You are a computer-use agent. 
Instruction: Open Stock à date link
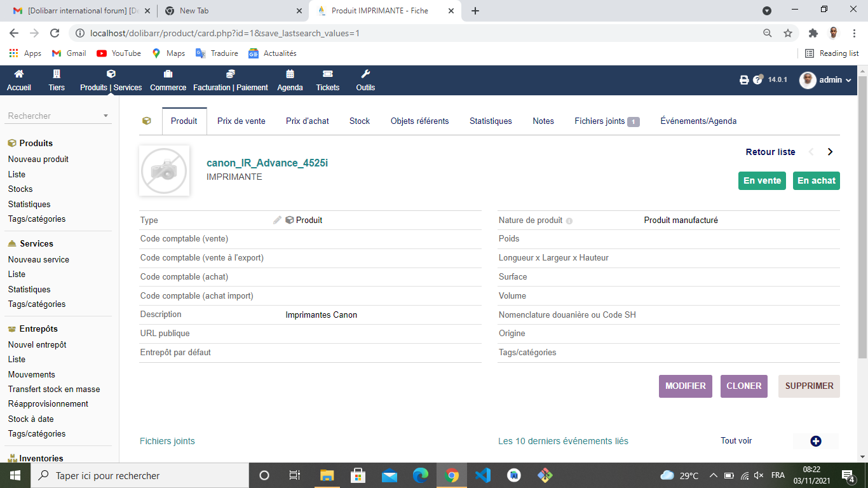[x=31, y=419]
